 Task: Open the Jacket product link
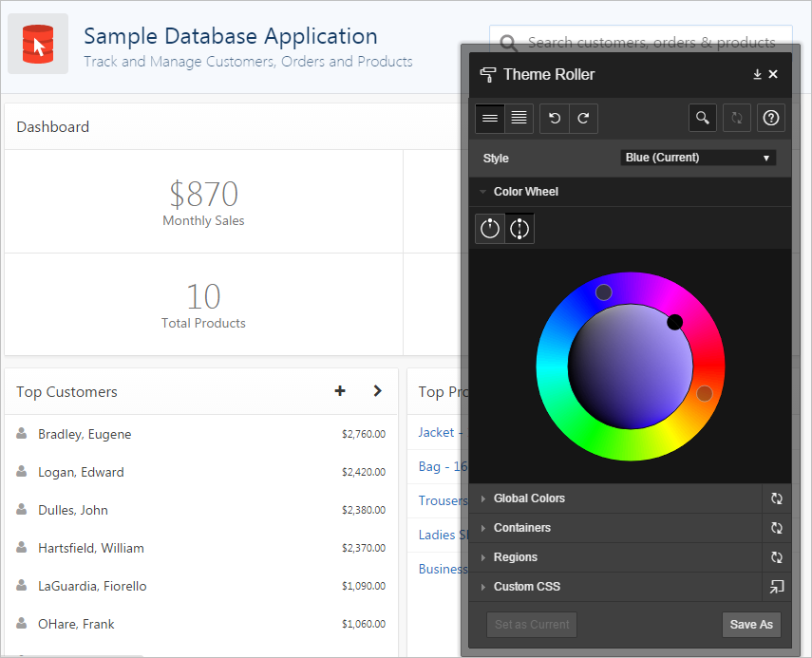point(436,432)
